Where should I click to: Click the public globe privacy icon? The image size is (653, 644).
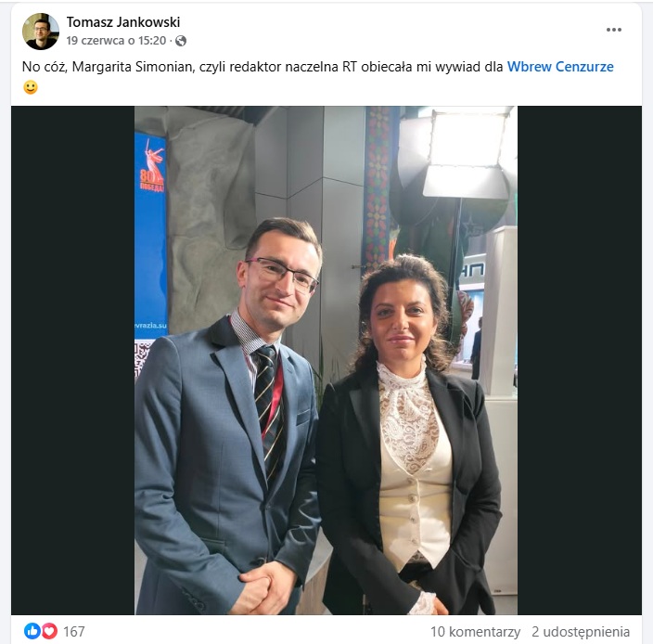180,41
